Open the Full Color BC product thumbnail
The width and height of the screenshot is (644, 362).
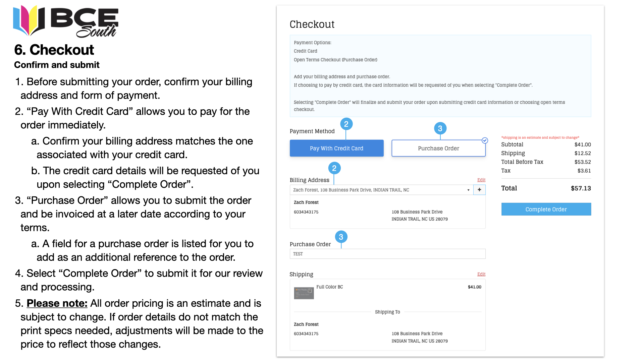[304, 293]
